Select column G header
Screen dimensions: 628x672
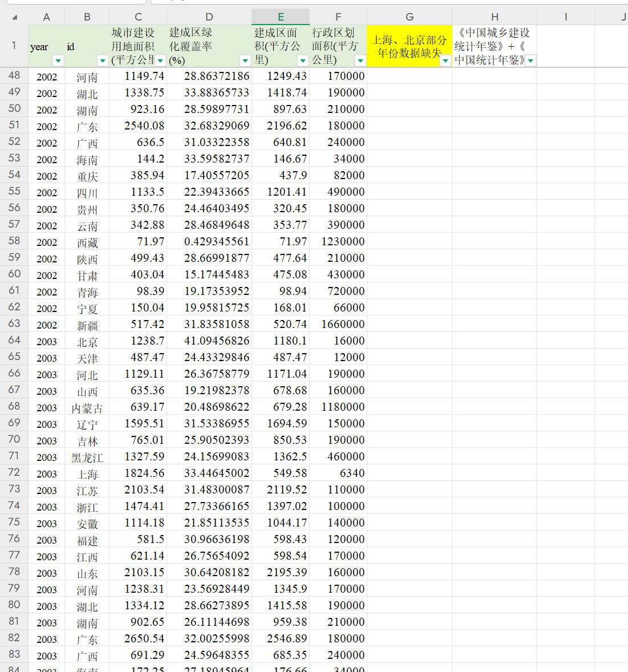pyautogui.click(x=410, y=17)
